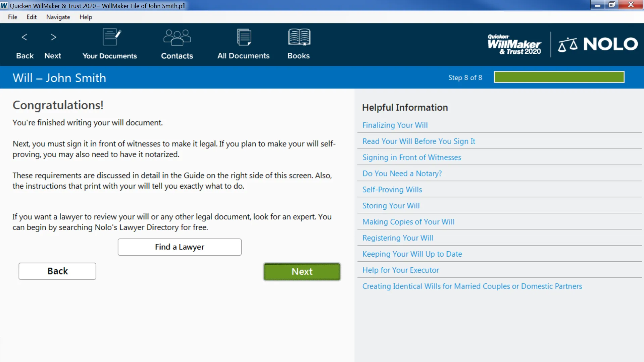
Task: Minimize the WillMaker window
Action: pyautogui.click(x=597, y=5)
